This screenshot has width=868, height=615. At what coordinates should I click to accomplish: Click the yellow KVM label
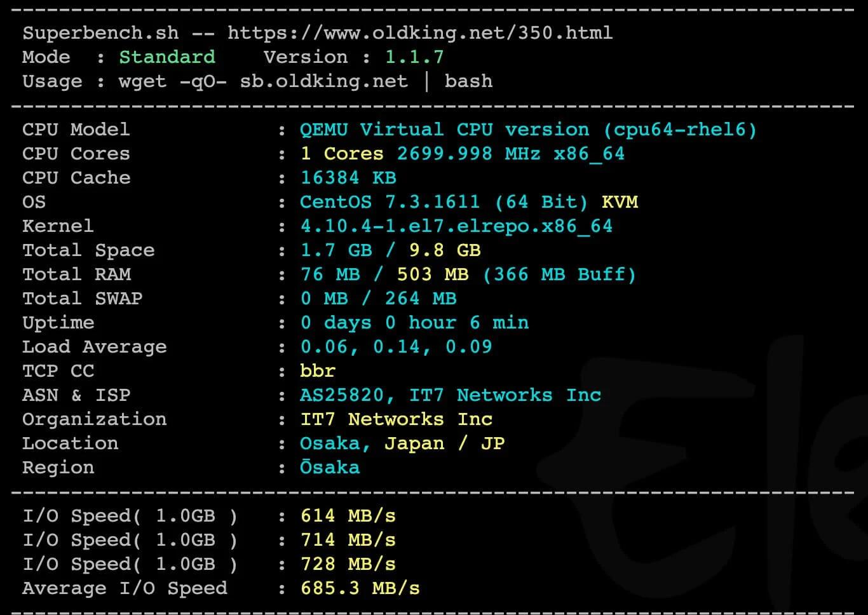[620, 202]
